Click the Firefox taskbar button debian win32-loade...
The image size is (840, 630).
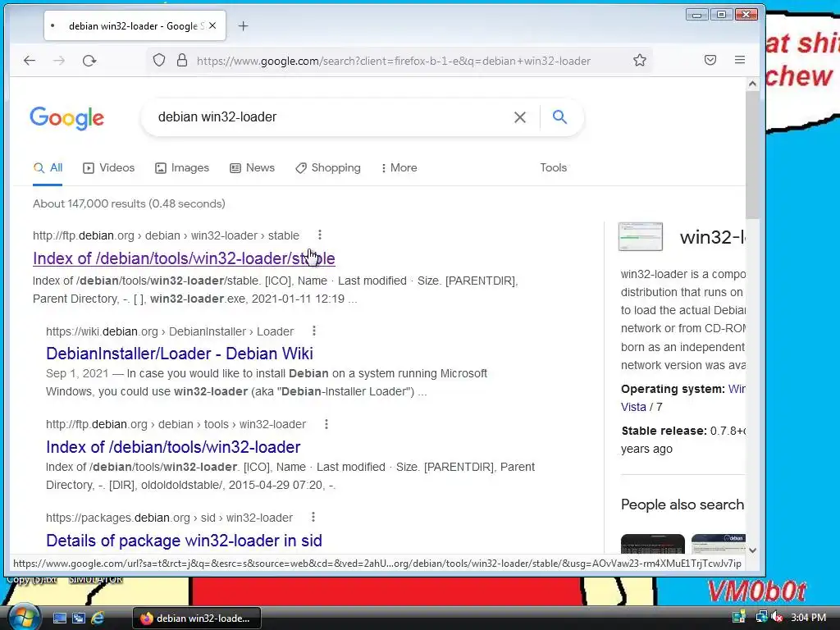click(197, 619)
